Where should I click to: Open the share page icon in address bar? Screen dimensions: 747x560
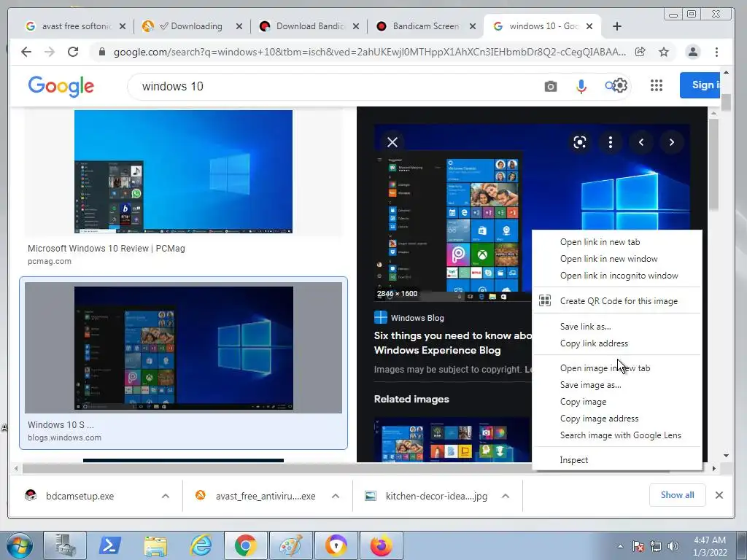coord(640,52)
